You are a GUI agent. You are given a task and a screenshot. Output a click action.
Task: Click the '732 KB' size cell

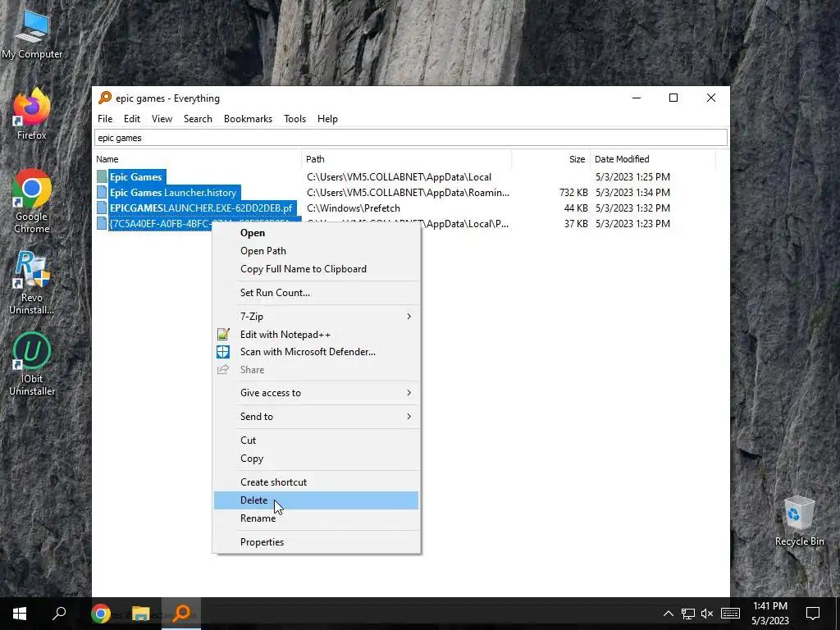(573, 192)
